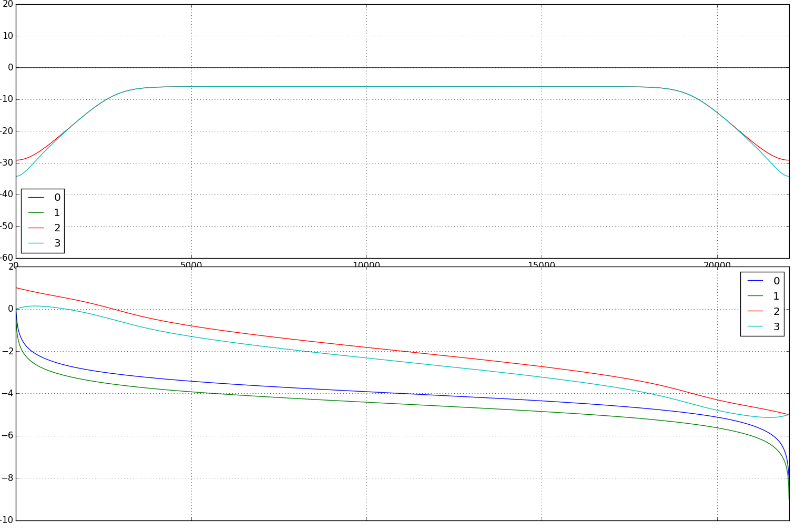
Task: Pick cyan line sample in bottom legend
Action: (x=755, y=327)
